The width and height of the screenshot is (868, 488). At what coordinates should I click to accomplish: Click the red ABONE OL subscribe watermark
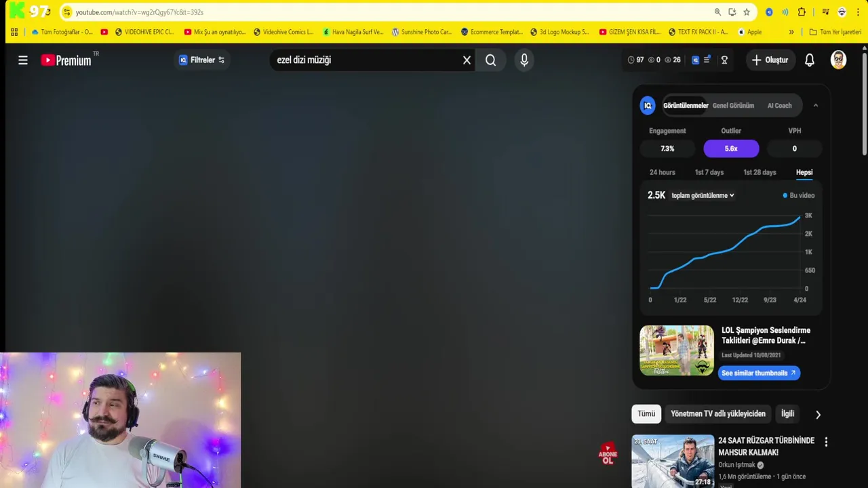pyautogui.click(x=608, y=454)
